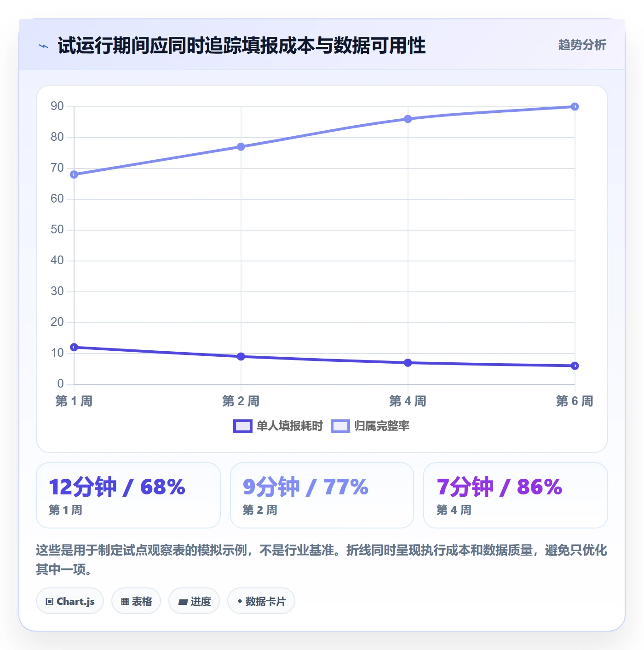Click the diamond icon in 数据卡片 tag
Screen dimensions: 644x650
click(x=240, y=601)
